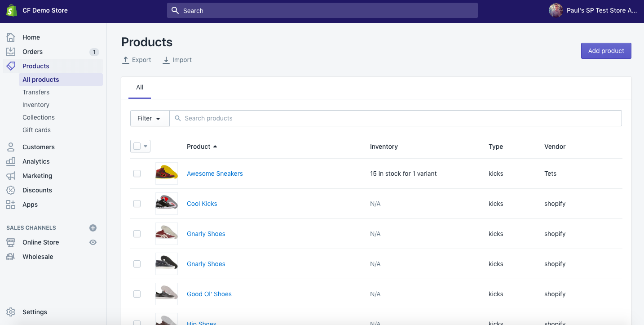
Task: Open Collections in sidebar
Action: 39,117
